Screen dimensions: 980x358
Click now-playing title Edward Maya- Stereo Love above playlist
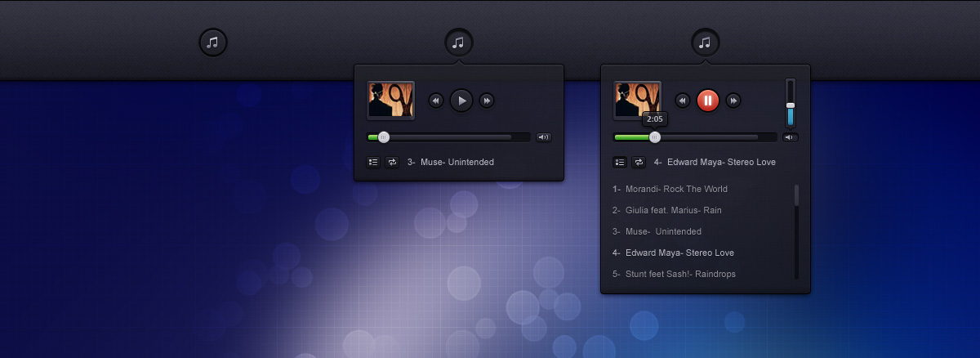[721, 162]
